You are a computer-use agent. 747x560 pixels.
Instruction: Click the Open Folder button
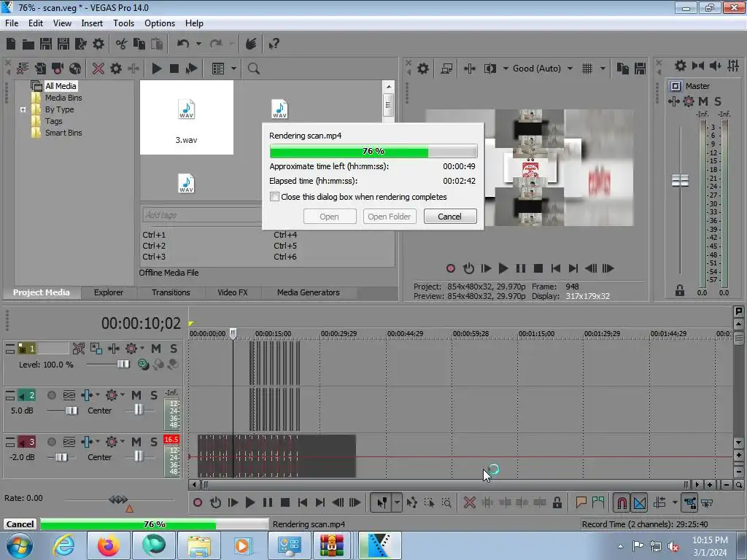390,217
